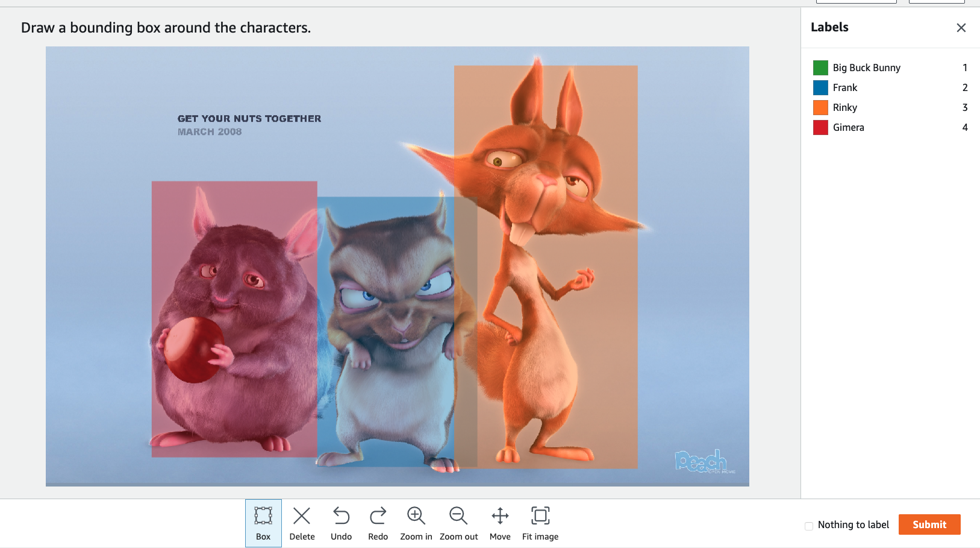Click the green Big Buck Bunny swatch
The width and height of the screenshot is (980, 548).
pyautogui.click(x=820, y=68)
